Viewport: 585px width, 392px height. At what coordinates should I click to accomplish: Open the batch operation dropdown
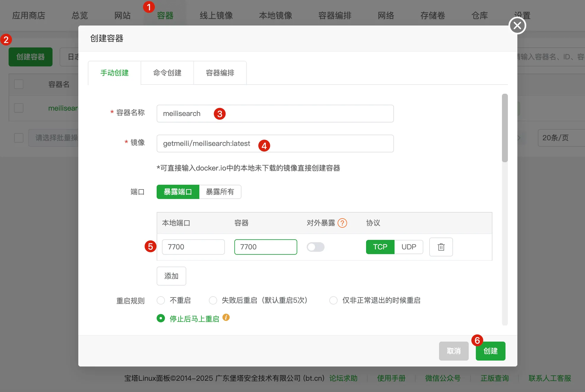[53, 138]
